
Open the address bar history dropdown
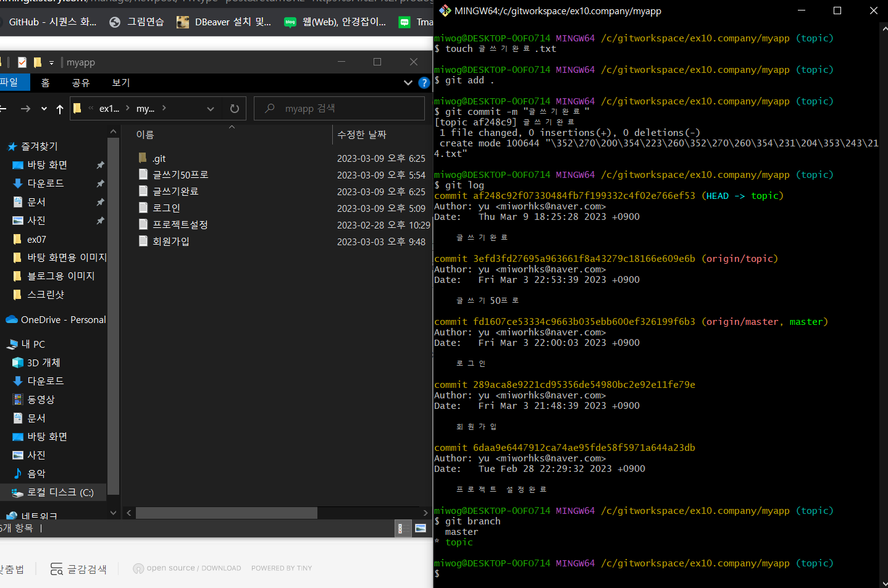[211, 109]
